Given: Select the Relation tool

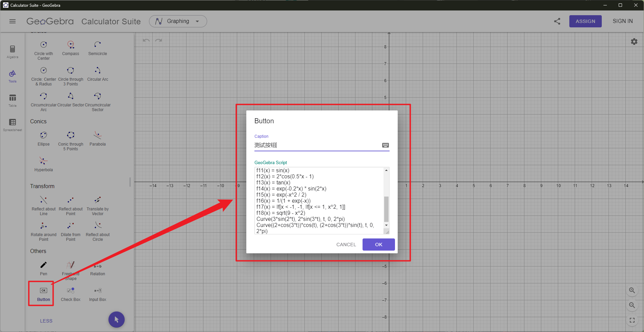Looking at the screenshot, I should point(98,269).
